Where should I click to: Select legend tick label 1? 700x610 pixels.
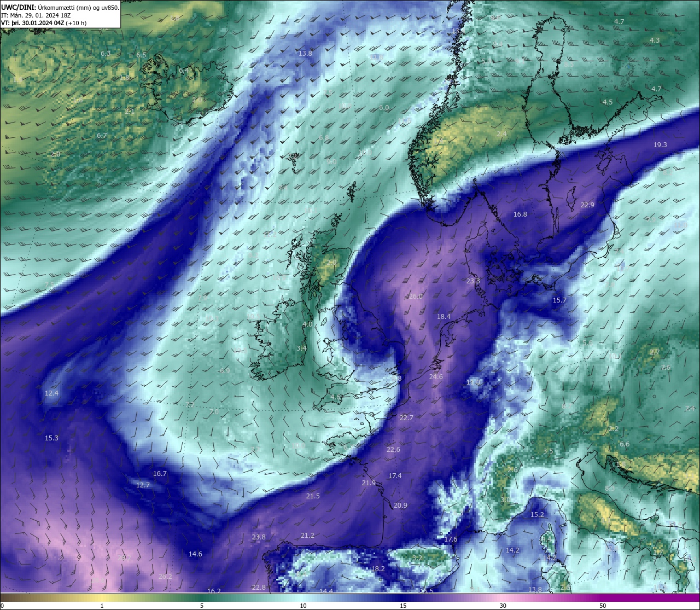pos(102,606)
